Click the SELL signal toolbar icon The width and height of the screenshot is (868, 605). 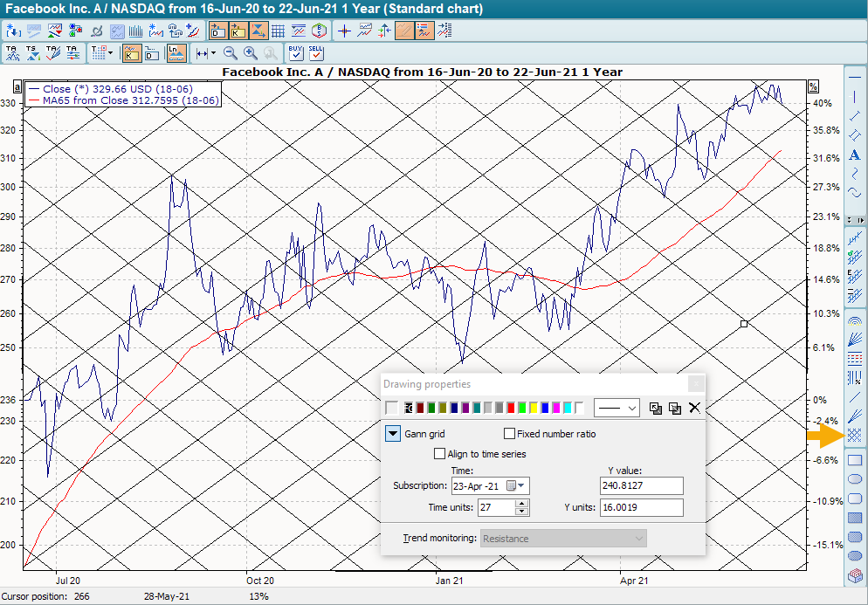click(x=316, y=53)
